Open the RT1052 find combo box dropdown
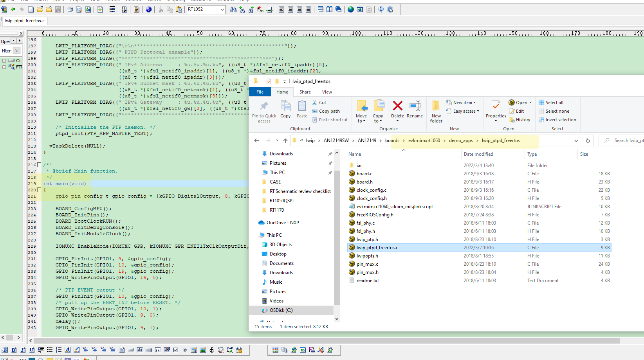644x360 pixels. pos(222,9)
